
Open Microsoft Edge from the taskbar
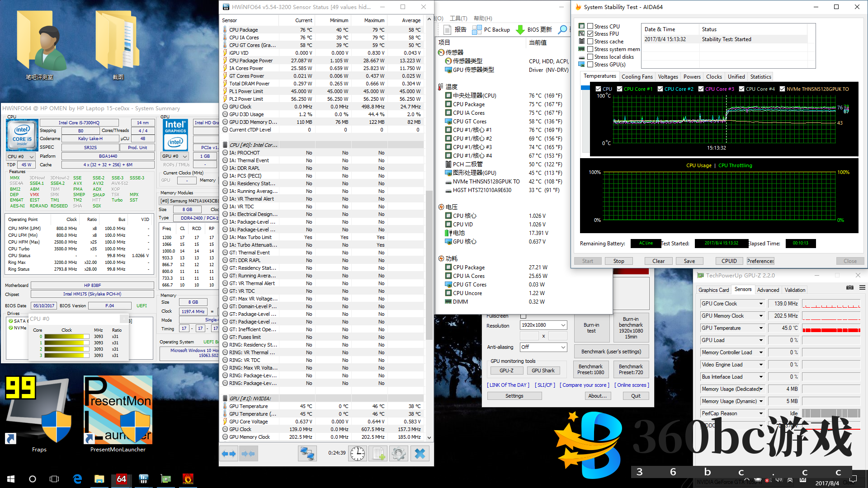point(77,479)
